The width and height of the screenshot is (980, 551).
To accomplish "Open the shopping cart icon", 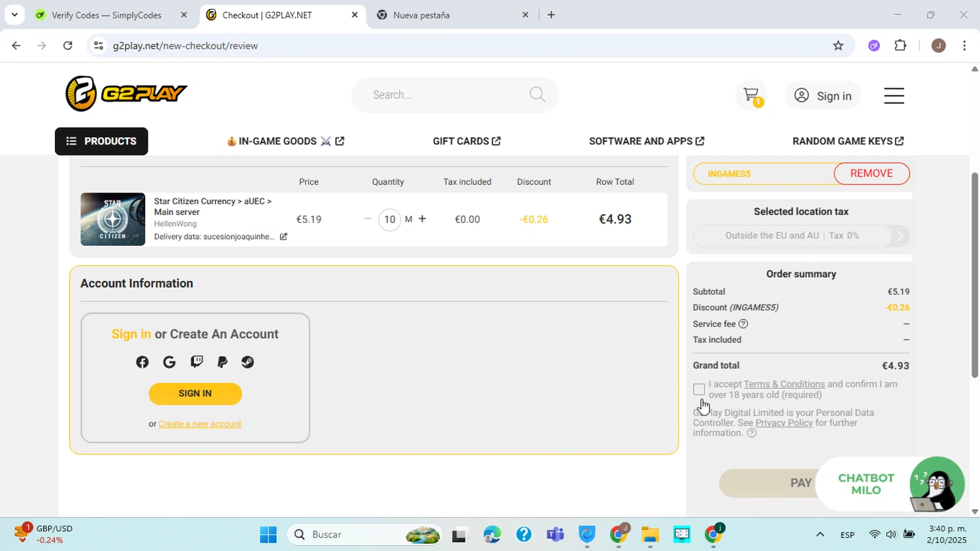I will tap(751, 95).
